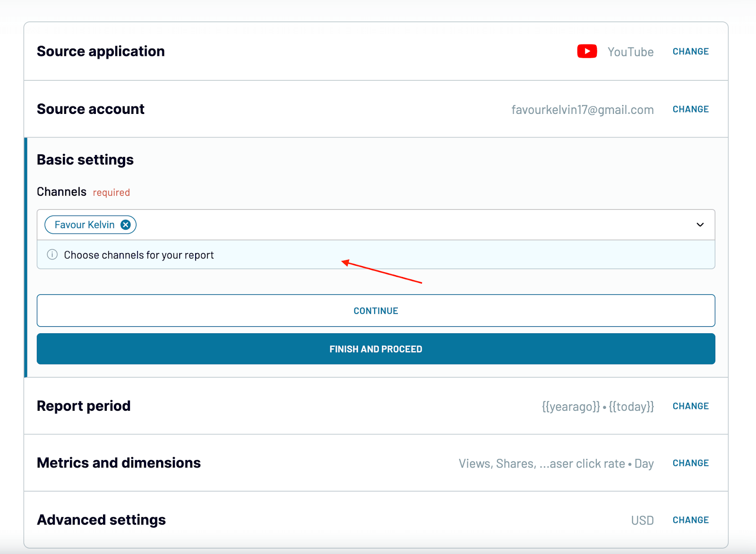756x554 pixels.
Task: Open the Source application section heading
Action: click(x=101, y=51)
